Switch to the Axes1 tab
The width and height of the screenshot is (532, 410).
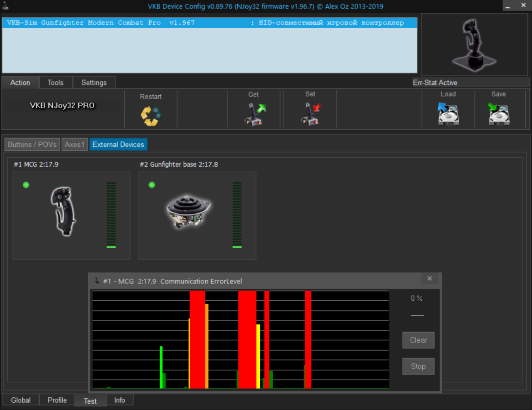[x=75, y=144]
